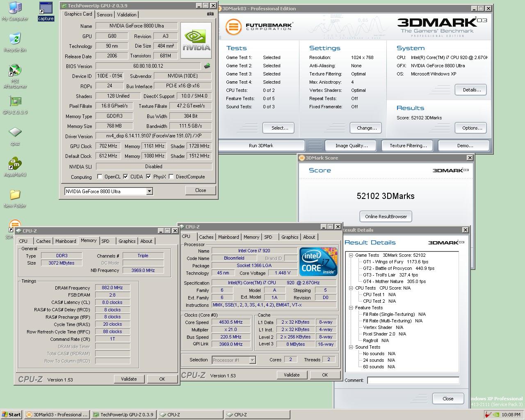The height and width of the screenshot is (420, 525).
Task: Open the Online ResultBrowser
Action: tap(386, 217)
